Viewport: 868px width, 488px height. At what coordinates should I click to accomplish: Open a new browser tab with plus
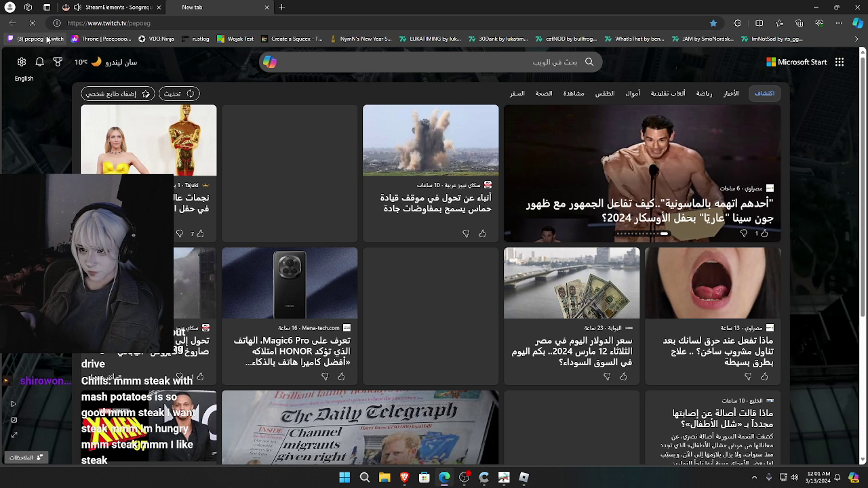click(x=281, y=7)
